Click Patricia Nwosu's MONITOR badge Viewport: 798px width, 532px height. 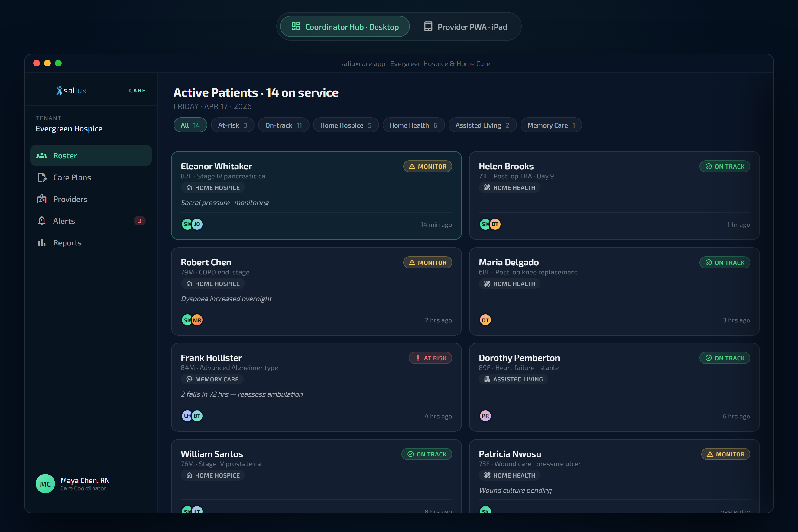(726, 454)
